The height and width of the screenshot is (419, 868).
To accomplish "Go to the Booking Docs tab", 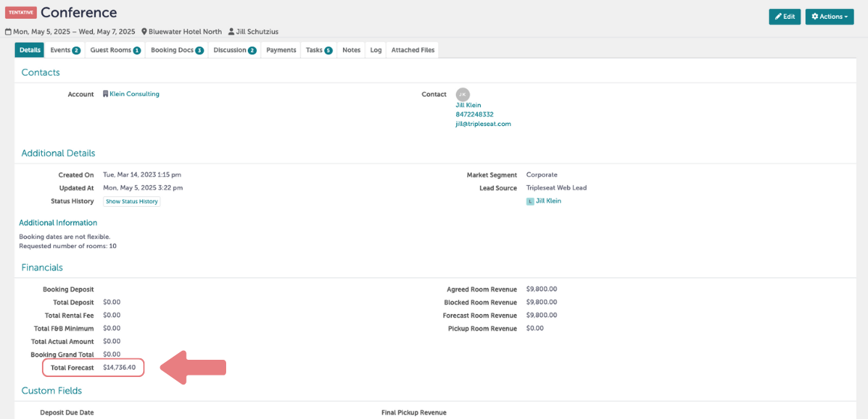I will tap(177, 50).
